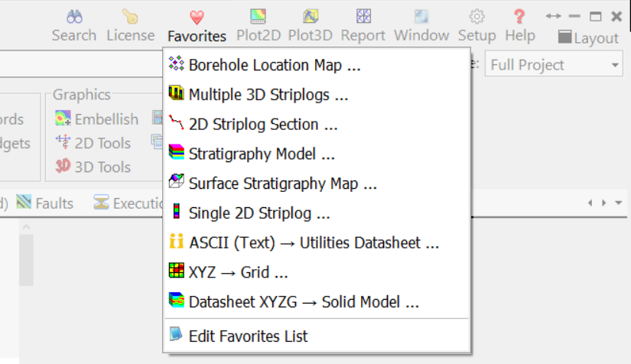Open the Plot2D menu
631x364 pixels.
click(259, 25)
